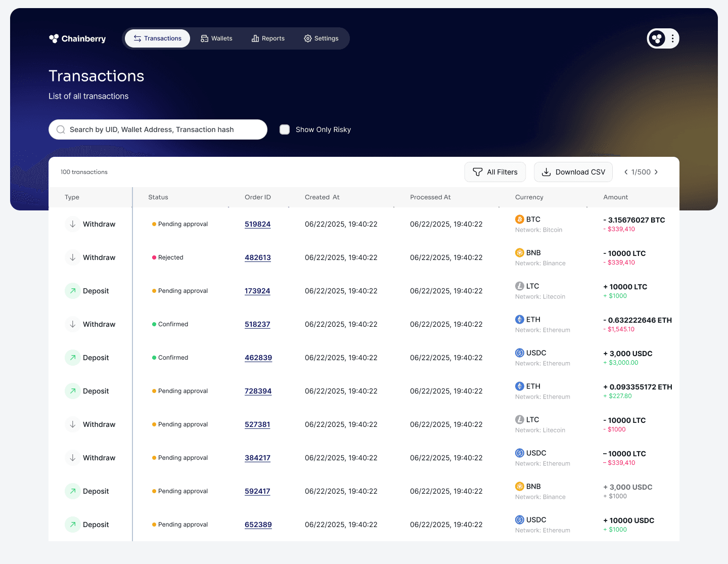This screenshot has width=728, height=564.
Task: Open order ID 527381
Action: click(257, 424)
